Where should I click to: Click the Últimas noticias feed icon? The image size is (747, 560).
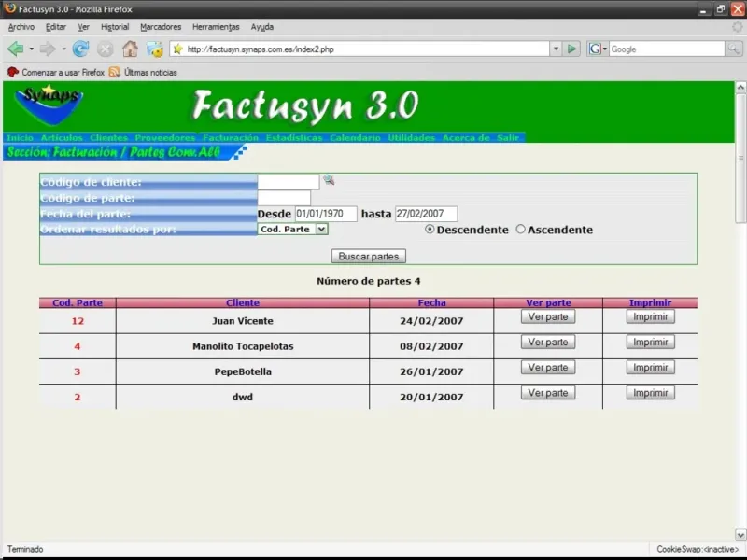coord(114,72)
